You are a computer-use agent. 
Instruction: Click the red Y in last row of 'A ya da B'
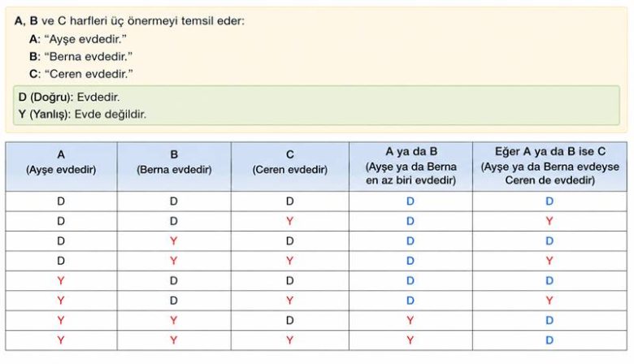(x=410, y=340)
